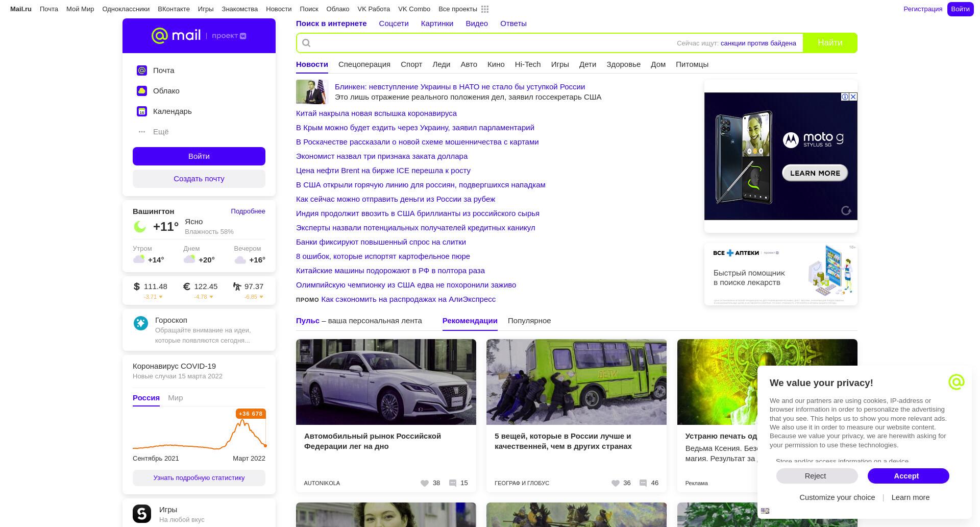The width and height of the screenshot is (980, 527).
Task: Switch to Картинки search tab
Action: click(437, 23)
